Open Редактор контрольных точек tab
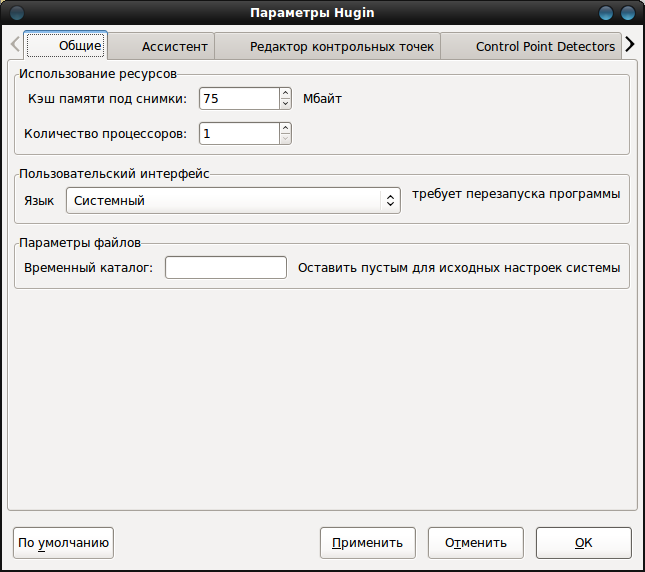Viewport: 645px width, 572px height. point(327,46)
